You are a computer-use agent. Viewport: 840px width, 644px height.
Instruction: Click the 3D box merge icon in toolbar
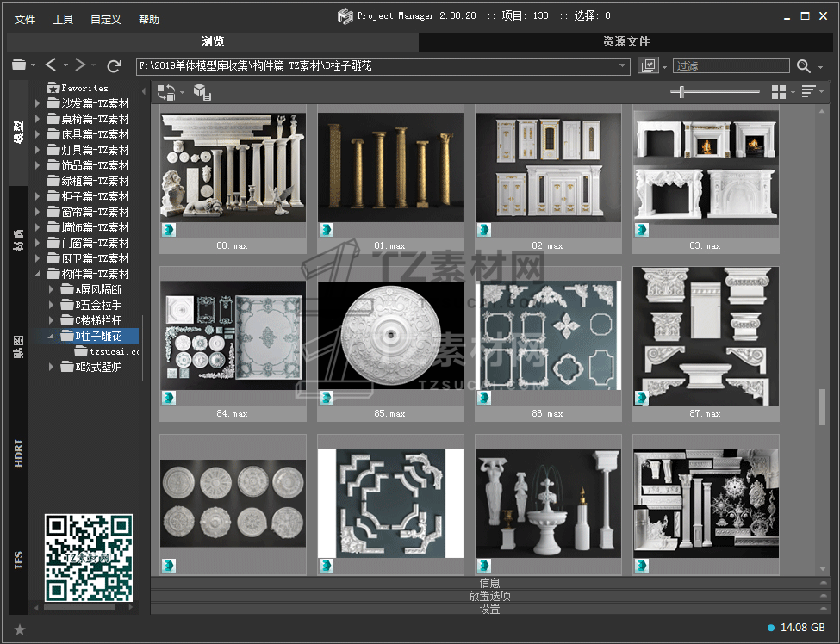point(201,92)
